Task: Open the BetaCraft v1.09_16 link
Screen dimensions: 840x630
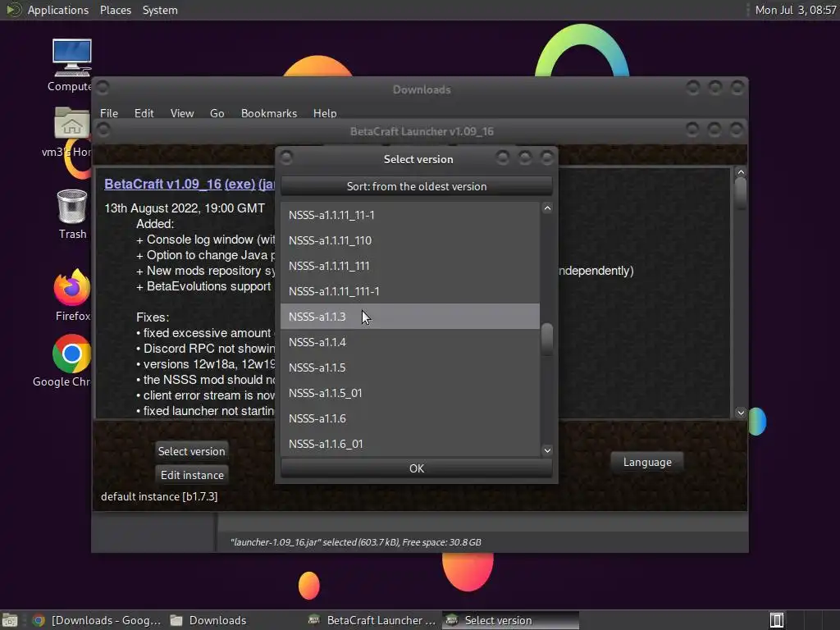Action: coord(162,184)
